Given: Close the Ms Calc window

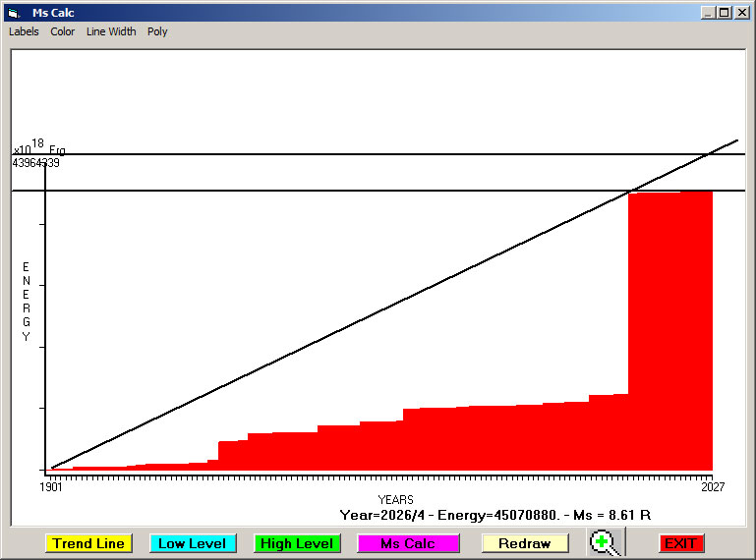Looking at the screenshot, I should (741, 13).
